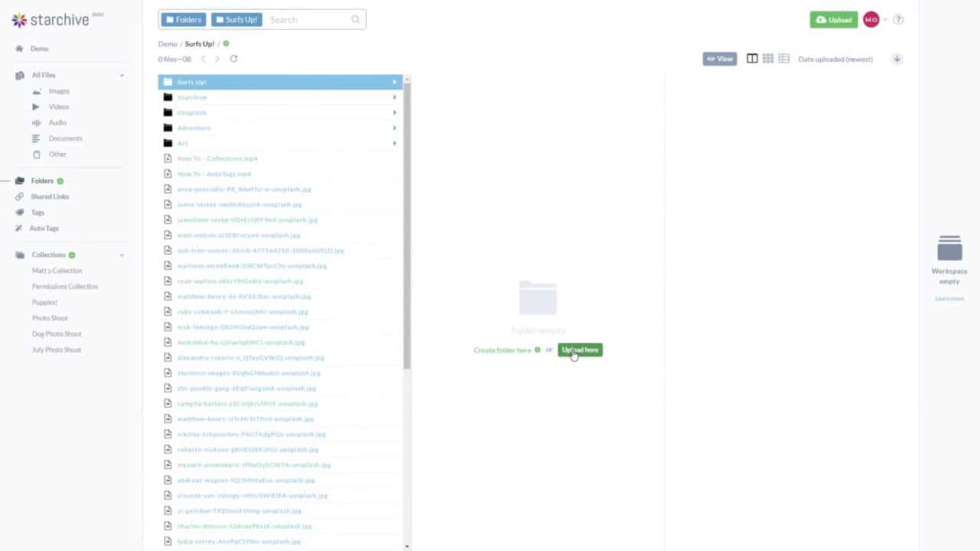Switch to grid view layout
The image size is (980, 551).
[768, 58]
